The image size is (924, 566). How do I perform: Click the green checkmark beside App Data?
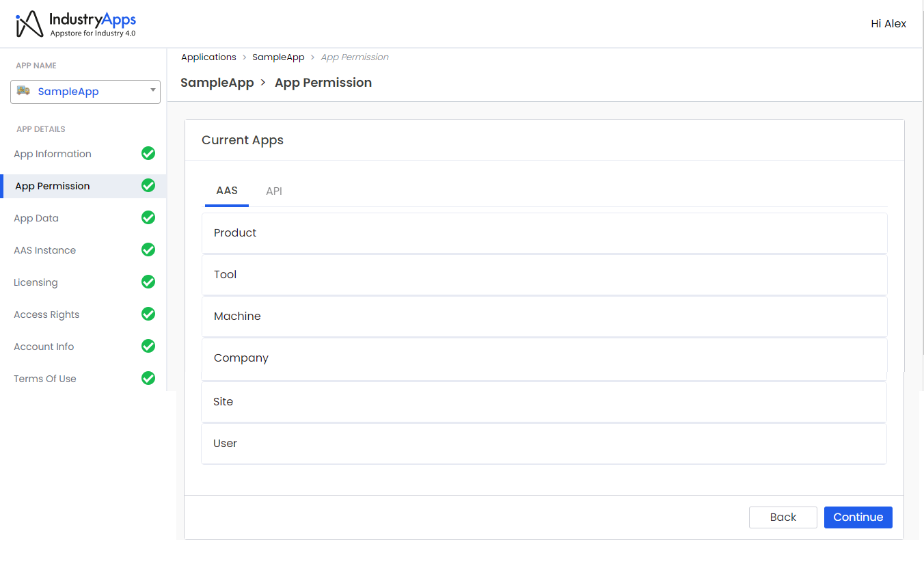click(x=148, y=217)
